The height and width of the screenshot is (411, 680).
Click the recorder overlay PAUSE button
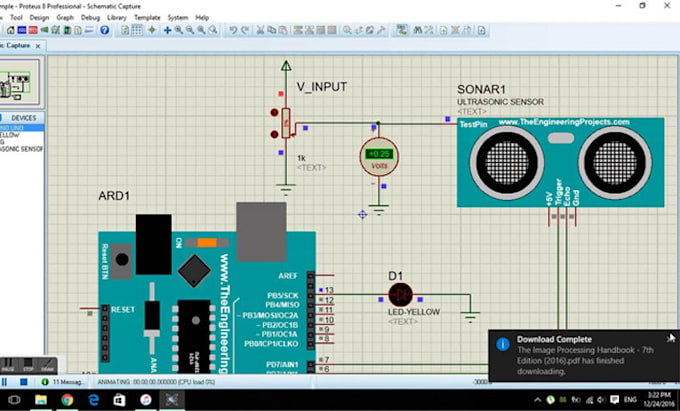click(8, 365)
